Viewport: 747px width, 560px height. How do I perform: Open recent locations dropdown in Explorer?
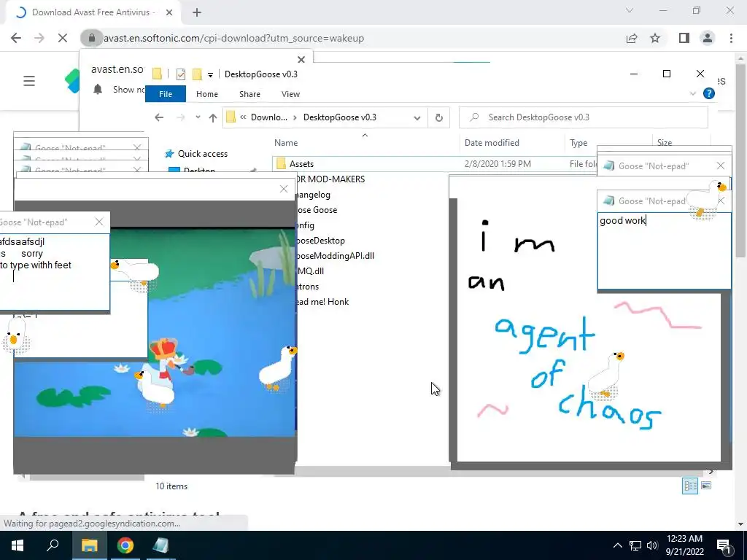(198, 117)
